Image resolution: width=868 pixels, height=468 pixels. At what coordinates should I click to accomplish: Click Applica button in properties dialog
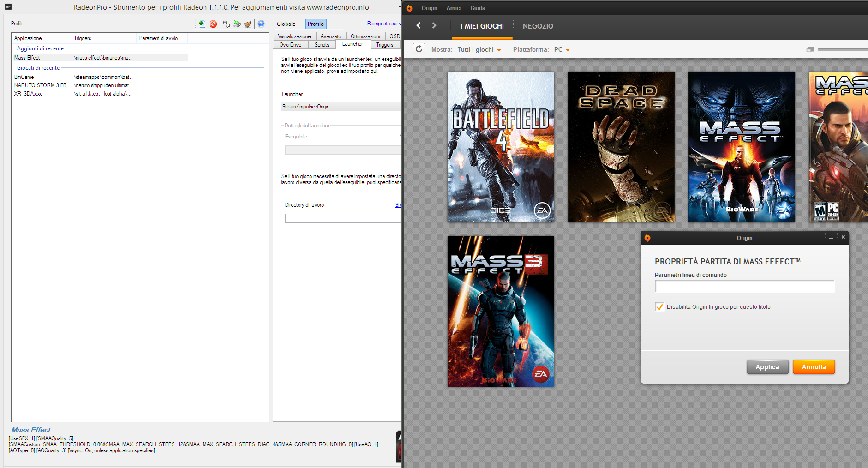point(767,367)
